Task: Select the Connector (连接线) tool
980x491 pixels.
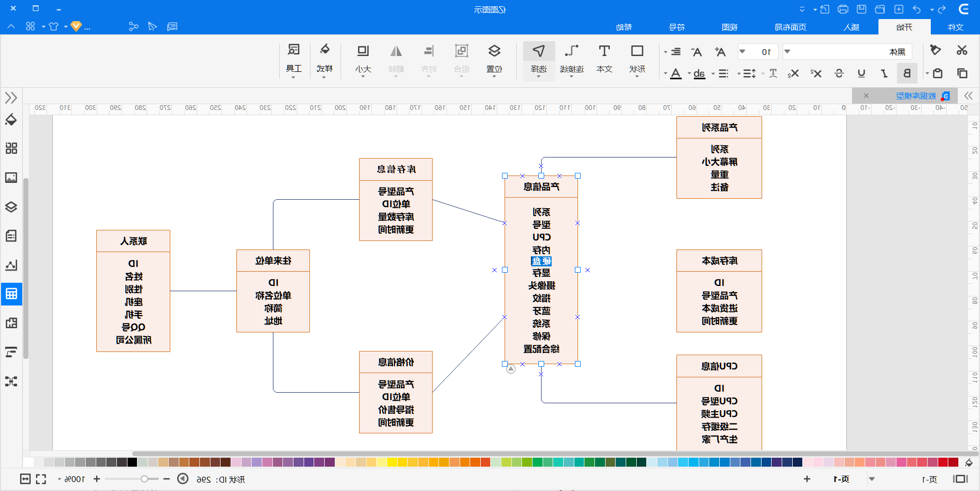Action: [572, 59]
